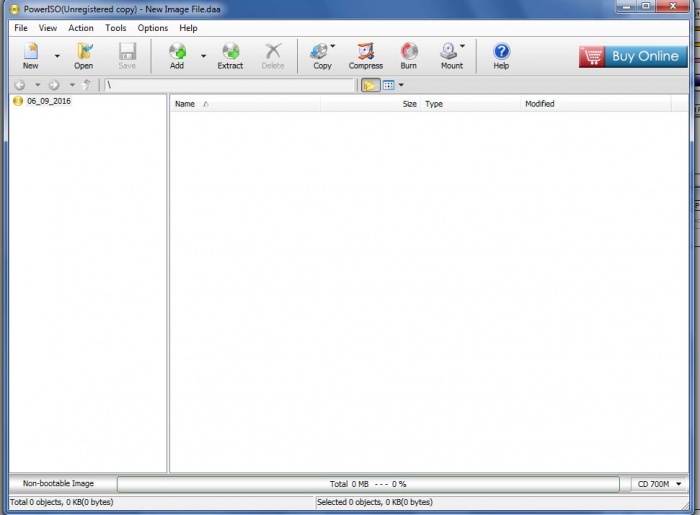Expand the New button dropdown arrow
This screenshot has width=700, height=515.
coord(57,56)
